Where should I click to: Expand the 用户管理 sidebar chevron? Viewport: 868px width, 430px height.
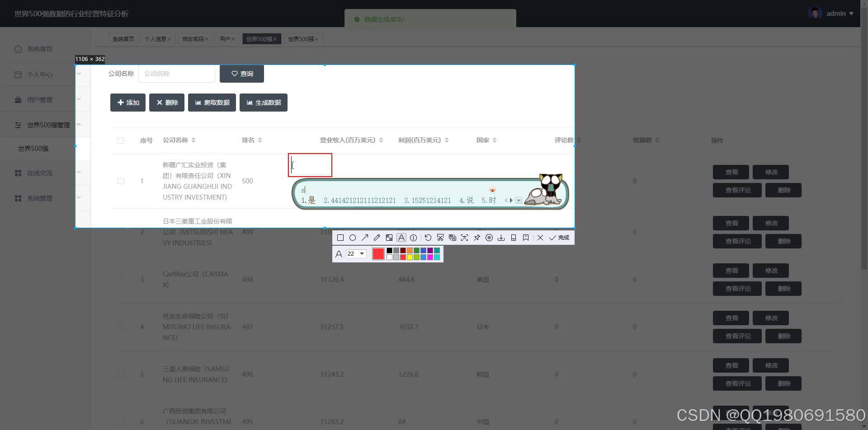[x=79, y=98]
